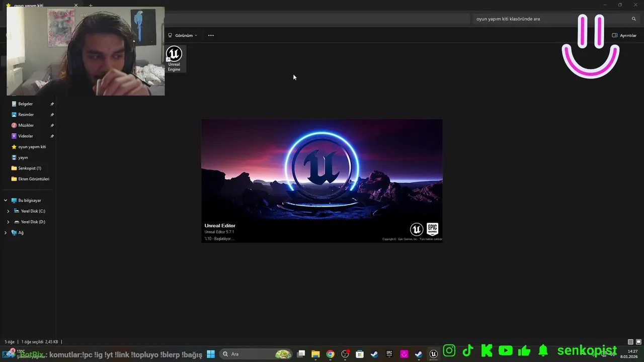Expand Yerel Disk (C:) chevron
This screenshot has width=644, height=362.
(8, 211)
